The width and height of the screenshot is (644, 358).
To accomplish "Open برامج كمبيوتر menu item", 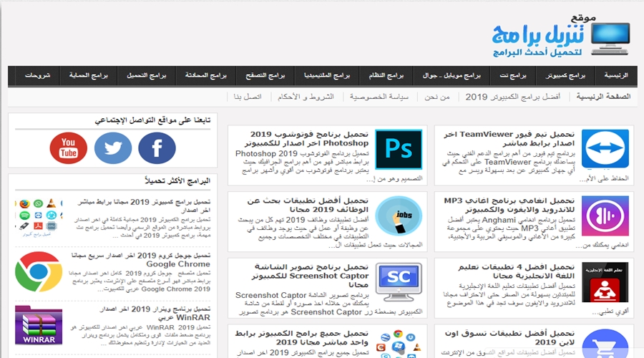I will 565,76.
